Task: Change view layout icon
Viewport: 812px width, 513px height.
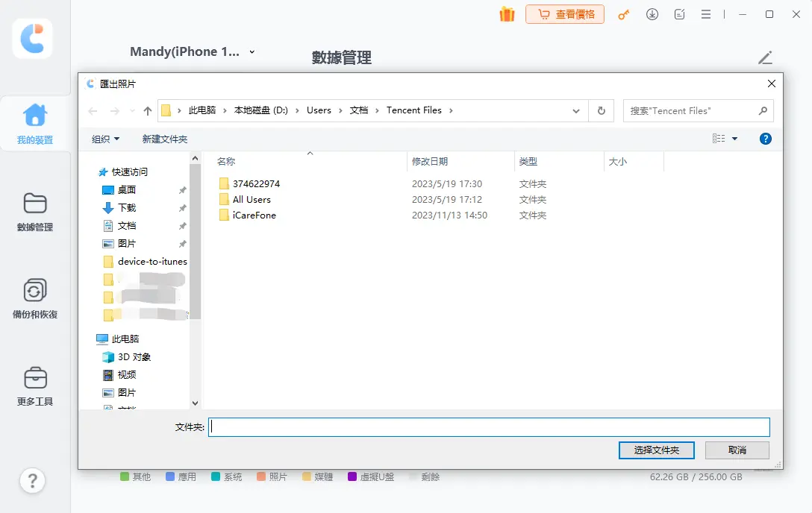Action: tap(719, 139)
